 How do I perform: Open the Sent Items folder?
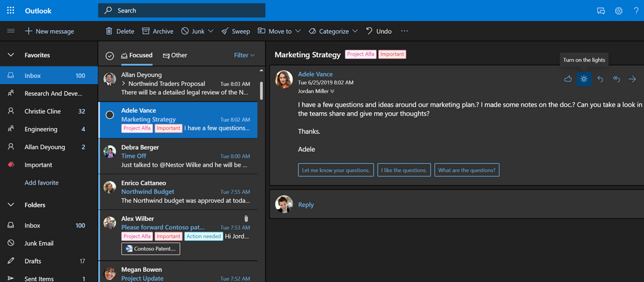click(49, 278)
